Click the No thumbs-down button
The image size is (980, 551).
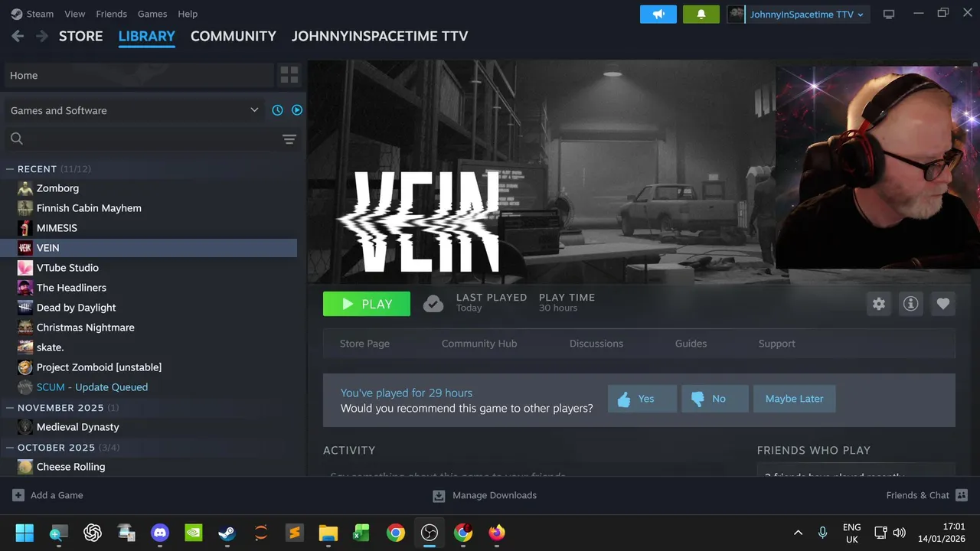(715, 399)
